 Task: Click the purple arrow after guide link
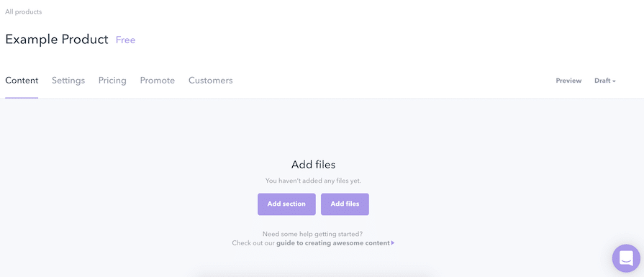393,243
